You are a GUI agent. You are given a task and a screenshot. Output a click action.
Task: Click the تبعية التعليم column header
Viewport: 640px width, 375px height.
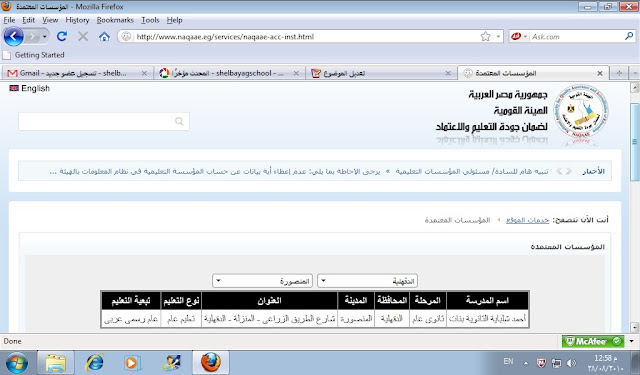[131, 301]
